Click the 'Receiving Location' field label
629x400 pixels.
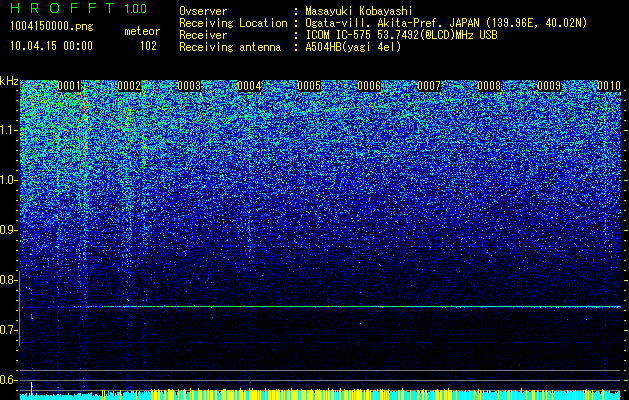pyautogui.click(x=233, y=23)
